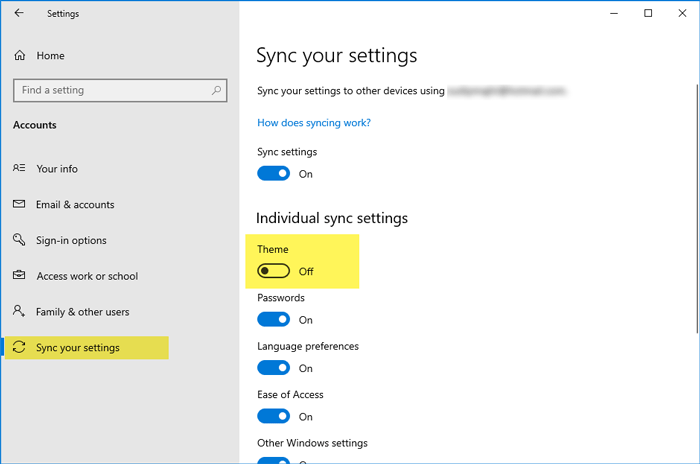Open 'How does syncing work?' link

pos(314,123)
